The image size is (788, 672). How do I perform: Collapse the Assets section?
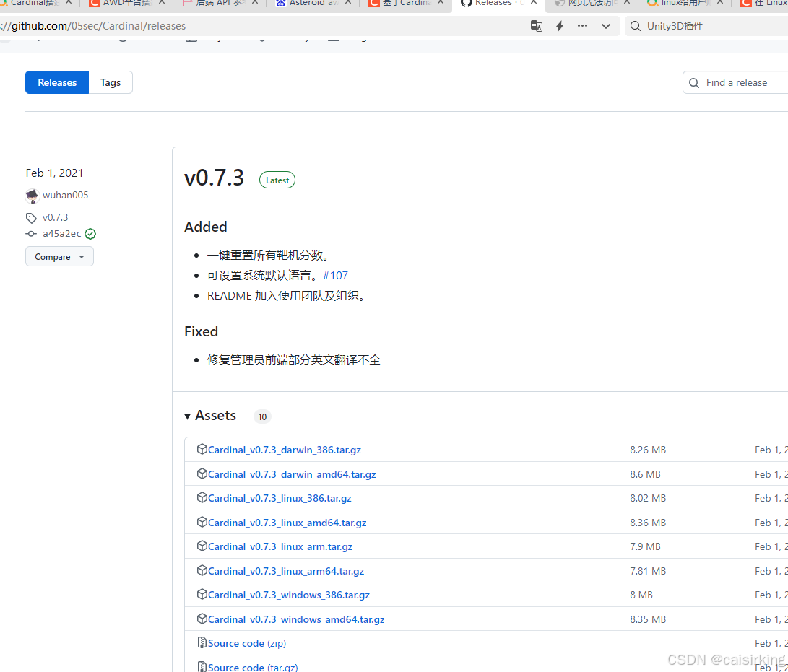tap(210, 415)
